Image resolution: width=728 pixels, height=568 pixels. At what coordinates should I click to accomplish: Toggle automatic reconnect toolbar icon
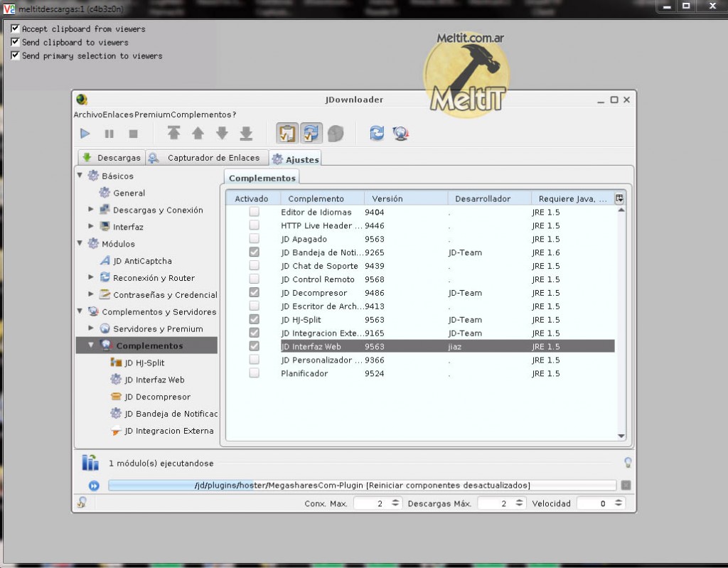click(x=311, y=134)
